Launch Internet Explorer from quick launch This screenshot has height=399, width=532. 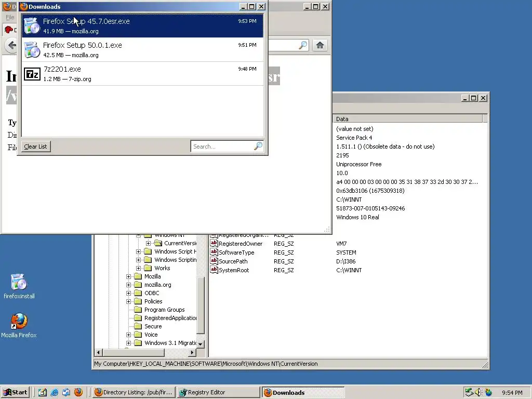(54, 392)
